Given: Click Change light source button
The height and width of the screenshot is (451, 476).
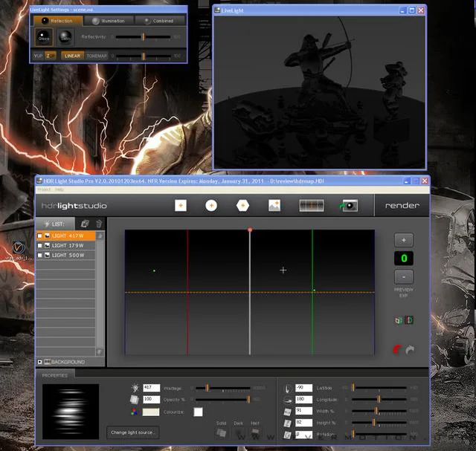Looking at the screenshot, I should pyautogui.click(x=133, y=432).
